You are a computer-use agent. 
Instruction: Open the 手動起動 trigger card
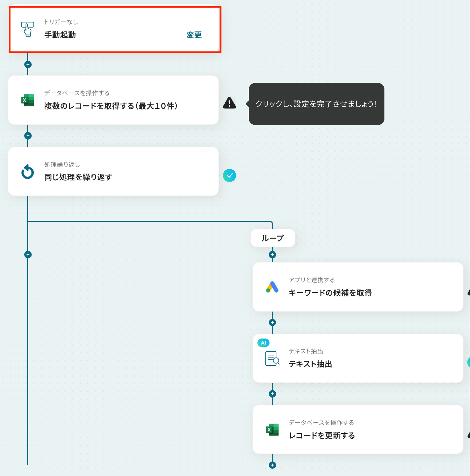[115, 29]
